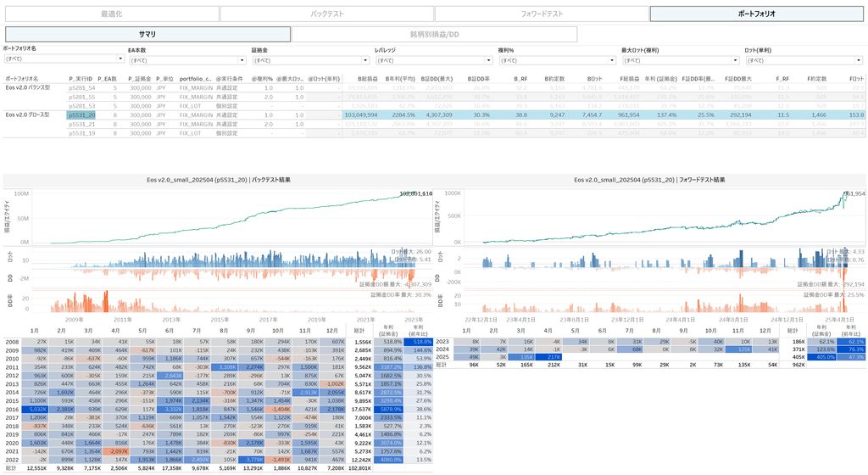The width and height of the screenshot is (868, 475).
Task: Click the Eos v2.0 バランス型 portfolio label
Action: 29,87
